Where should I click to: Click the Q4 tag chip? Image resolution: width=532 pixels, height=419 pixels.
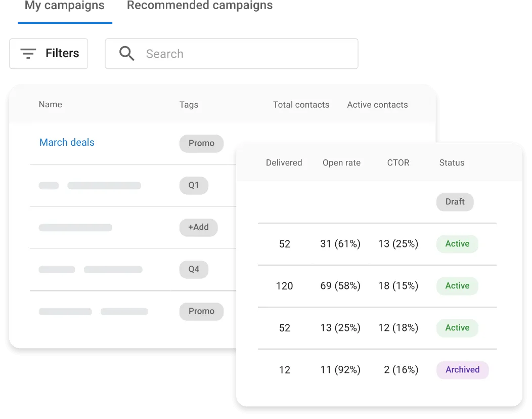194,269
